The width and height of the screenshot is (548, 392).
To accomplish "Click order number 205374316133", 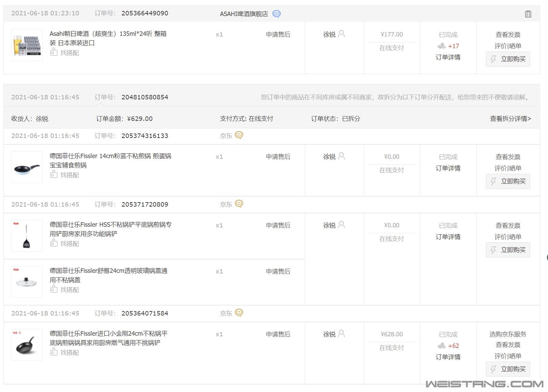I will pyautogui.click(x=145, y=136).
